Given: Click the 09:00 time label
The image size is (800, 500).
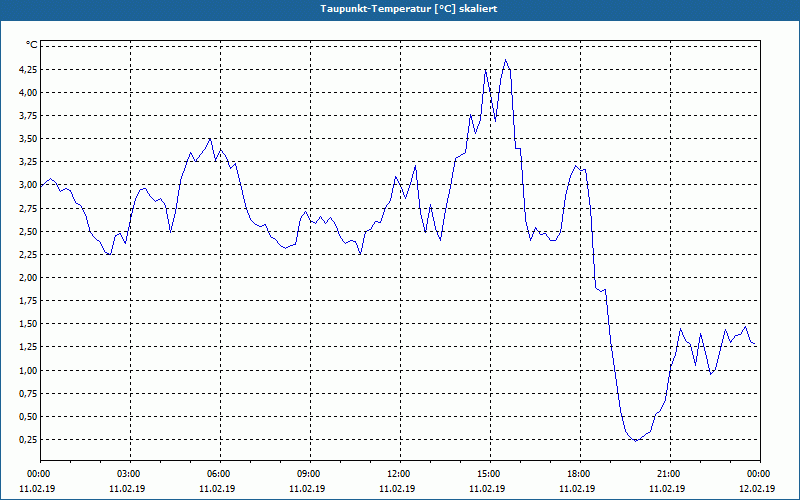Looking at the screenshot, I should tap(310, 474).
